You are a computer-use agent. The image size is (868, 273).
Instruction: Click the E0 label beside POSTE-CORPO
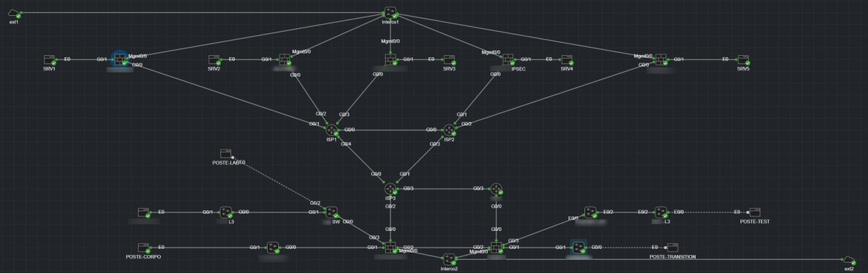coord(161,248)
